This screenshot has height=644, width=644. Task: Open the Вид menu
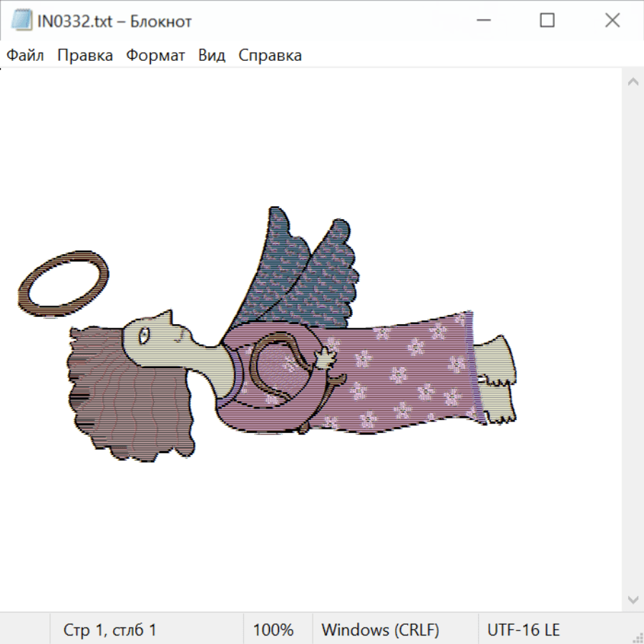tap(211, 56)
